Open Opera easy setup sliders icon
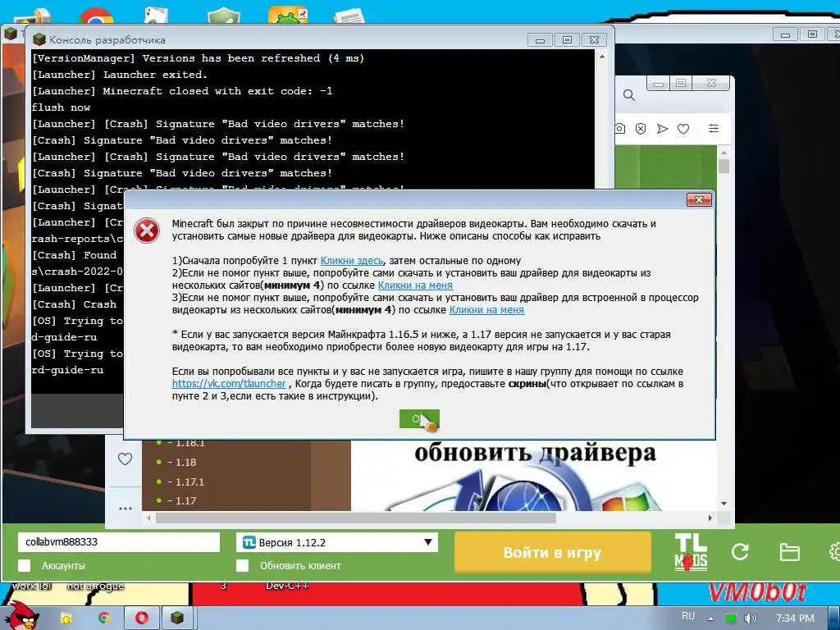Image resolution: width=840 pixels, height=630 pixels. pos(714,129)
